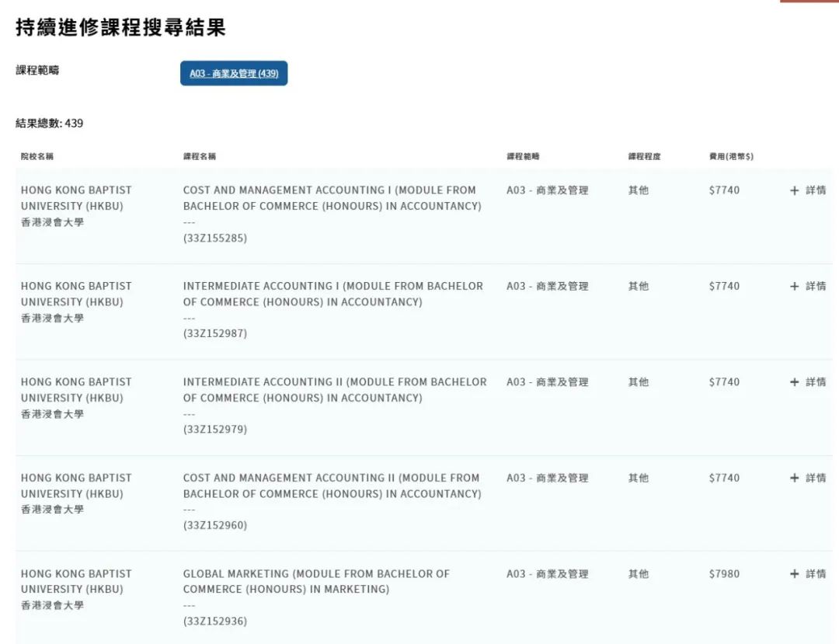This screenshot has height=644, width=839.
Task: Click course code (33Z152960)
Action: tap(215, 525)
